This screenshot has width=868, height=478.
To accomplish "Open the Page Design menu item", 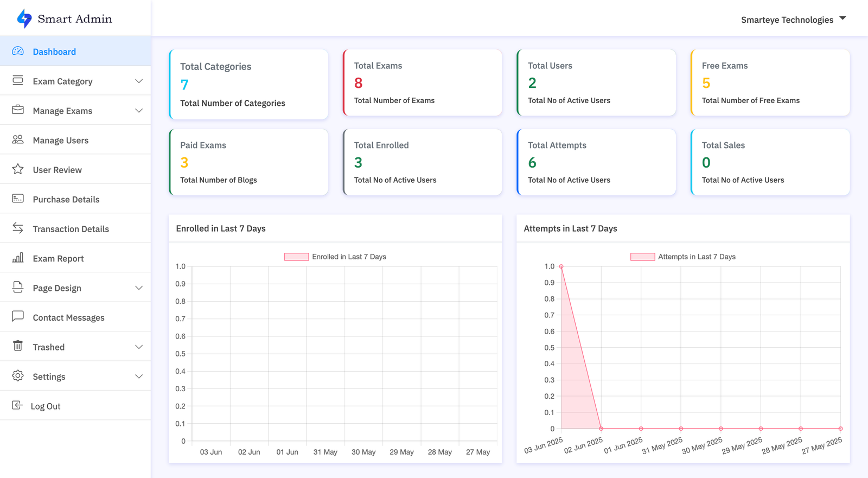I will [57, 288].
